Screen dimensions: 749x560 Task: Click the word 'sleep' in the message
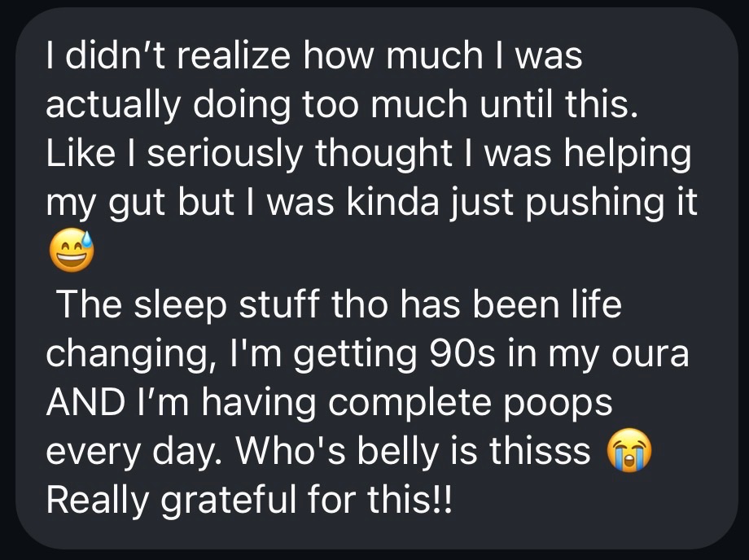pos(180,305)
